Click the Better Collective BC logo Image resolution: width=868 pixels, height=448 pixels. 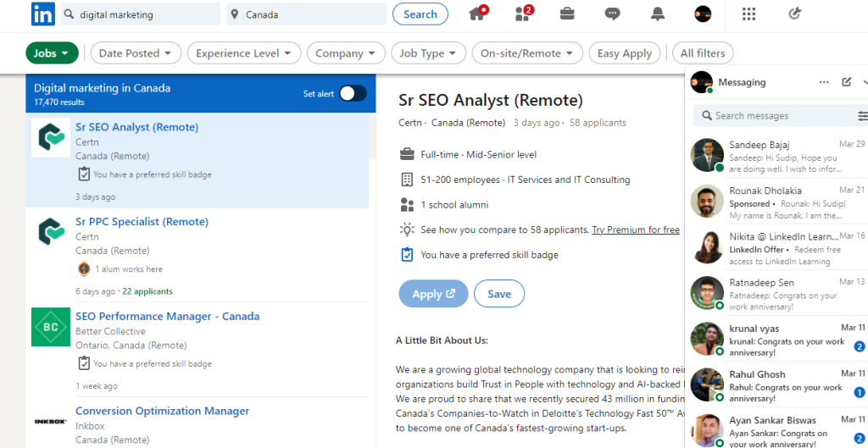pos(50,327)
